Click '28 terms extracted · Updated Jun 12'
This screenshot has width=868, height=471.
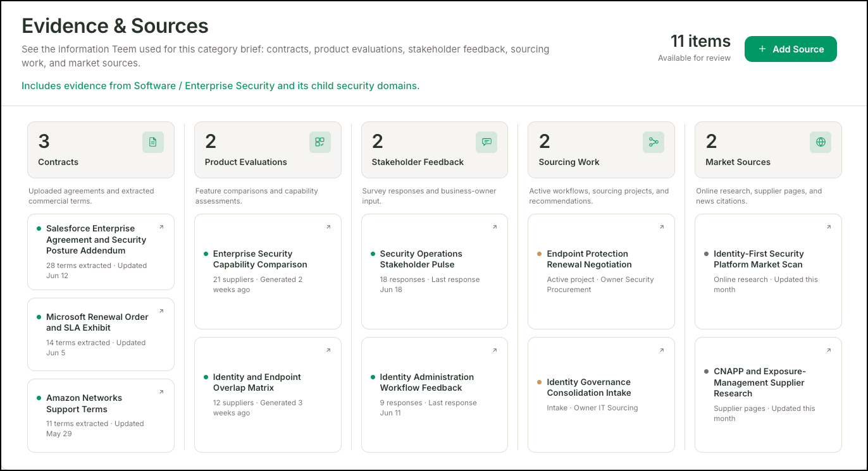(x=96, y=271)
